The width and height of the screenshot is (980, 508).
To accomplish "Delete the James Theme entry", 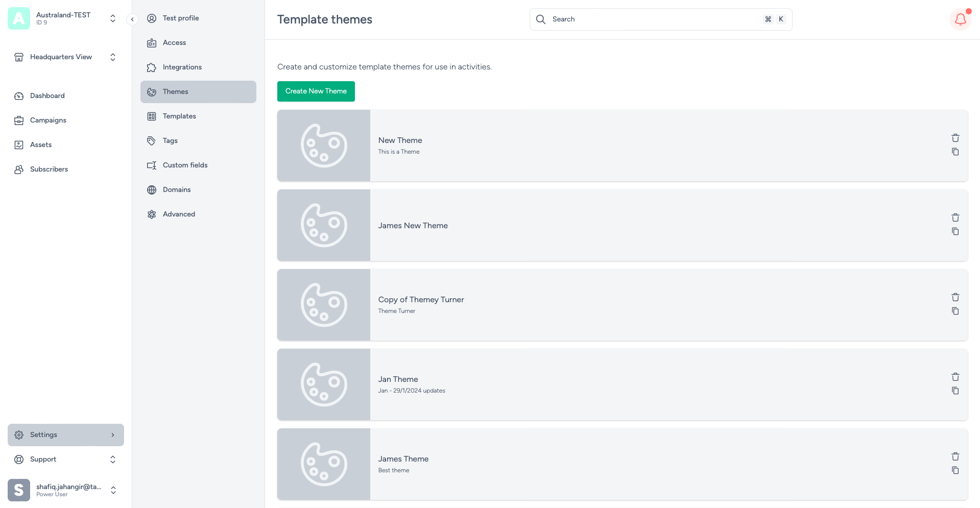I will [x=955, y=456].
